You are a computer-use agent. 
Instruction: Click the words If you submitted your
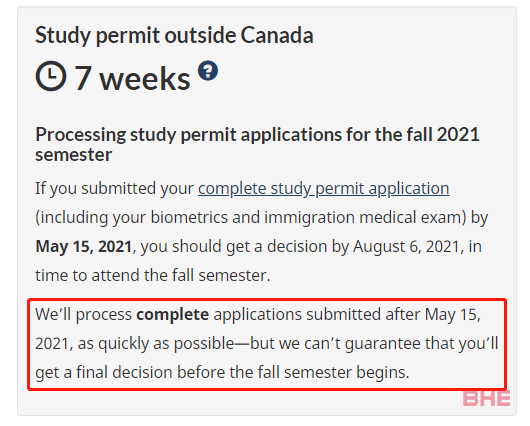(x=114, y=189)
